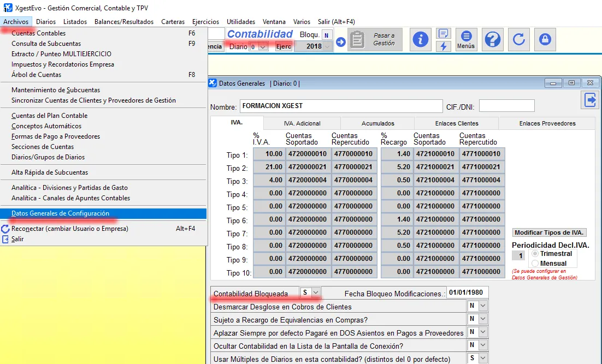Expand Ocultar Contabilidad en la Lista dropdown
The image size is (602, 364).
pyautogui.click(x=482, y=346)
